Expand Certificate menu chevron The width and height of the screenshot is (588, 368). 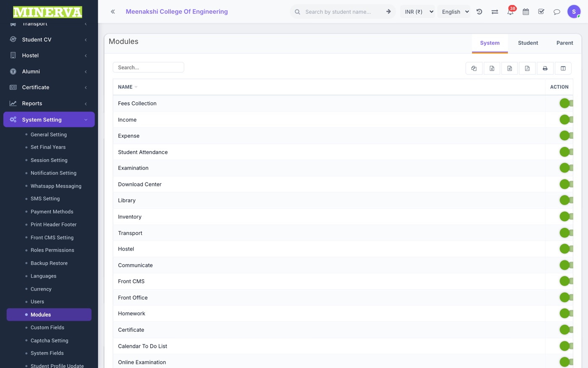86,87
